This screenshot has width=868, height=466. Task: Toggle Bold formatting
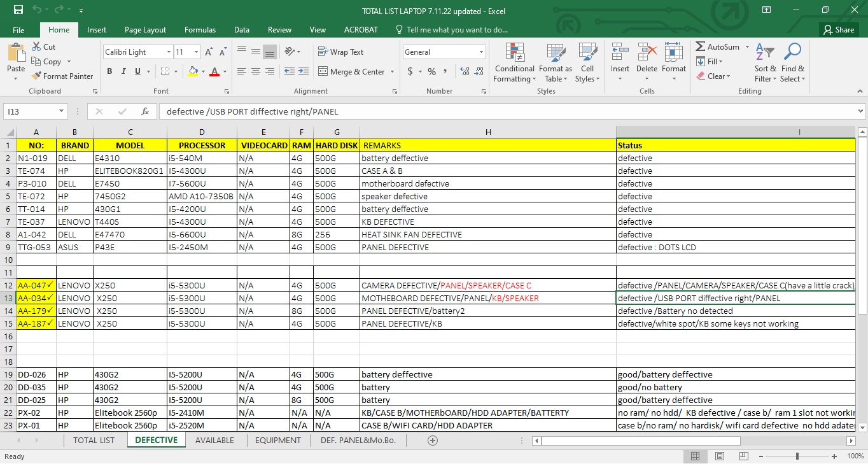109,71
